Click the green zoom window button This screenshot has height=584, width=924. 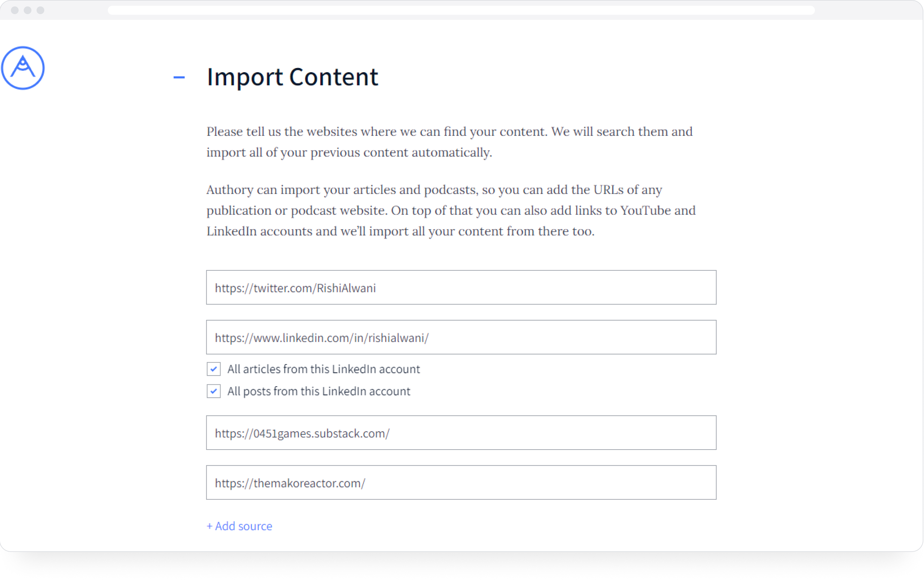(40, 10)
